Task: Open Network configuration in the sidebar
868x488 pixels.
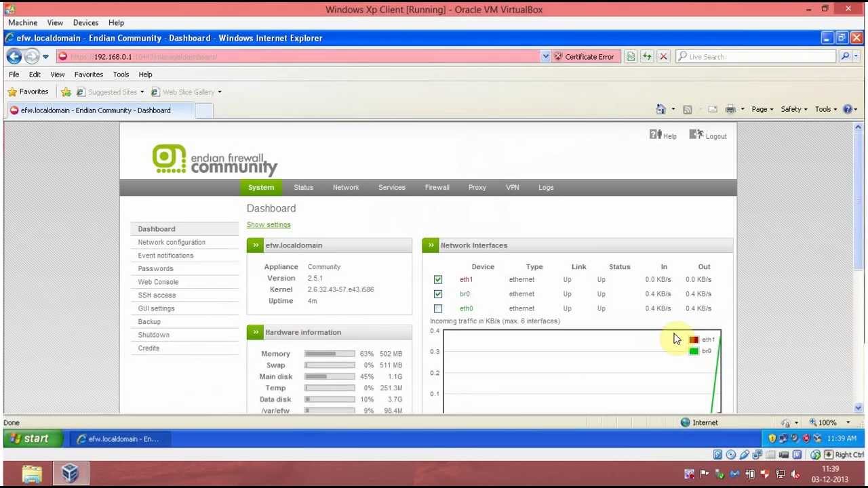Action: coord(172,243)
